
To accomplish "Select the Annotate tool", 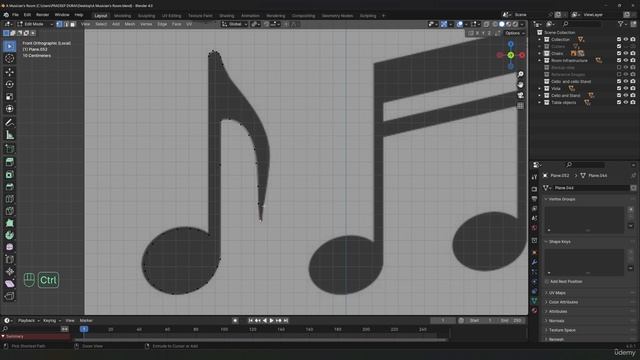I will coord(9,122).
